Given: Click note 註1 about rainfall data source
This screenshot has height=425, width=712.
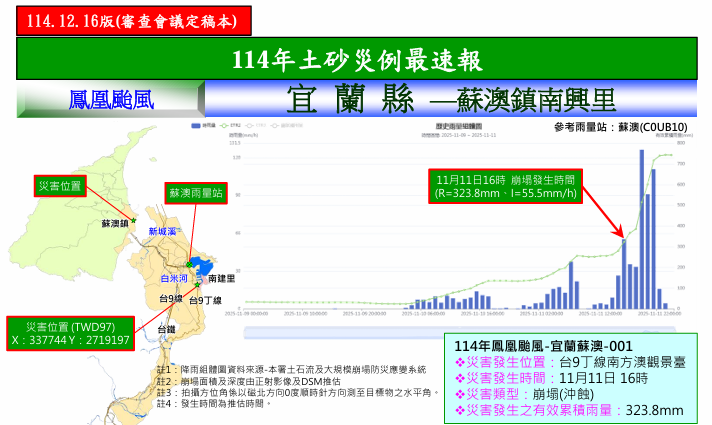Looking at the screenshot, I should tap(292, 370).
